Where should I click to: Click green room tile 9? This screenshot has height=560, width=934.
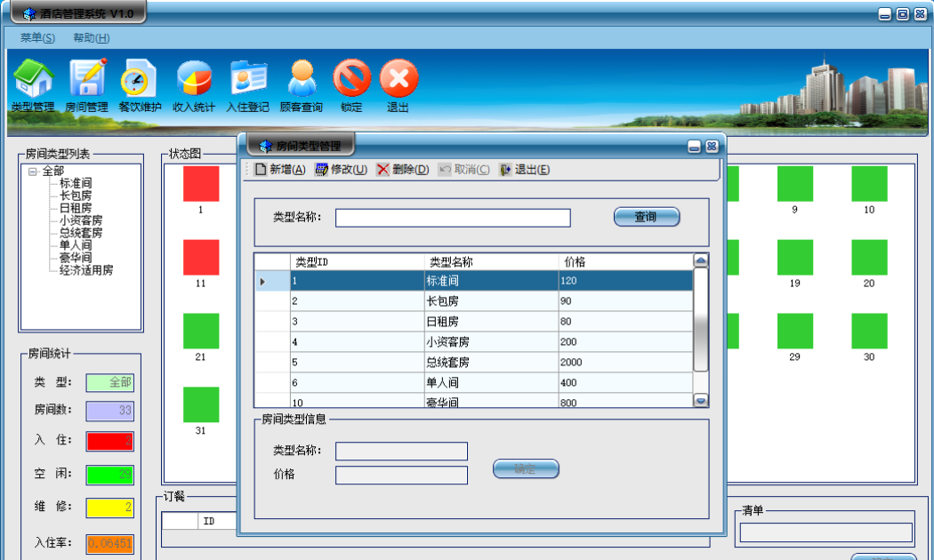pyautogui.click(x=795, y=184)
